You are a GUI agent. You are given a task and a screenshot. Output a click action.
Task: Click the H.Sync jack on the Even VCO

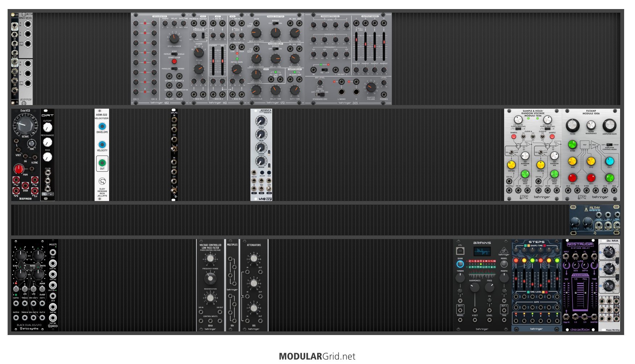click(35, 157)
